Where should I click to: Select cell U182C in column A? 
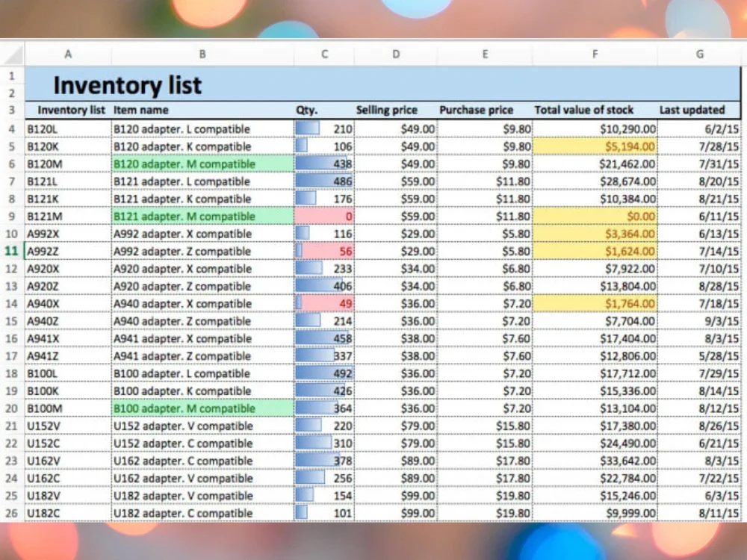(68, 514)
